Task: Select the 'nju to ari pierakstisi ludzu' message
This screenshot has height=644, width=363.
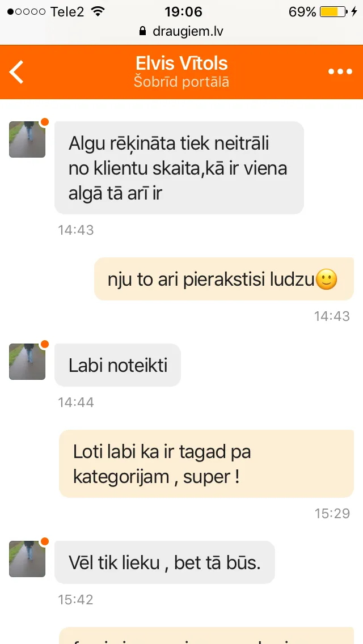Action: (x=224, y=279)
